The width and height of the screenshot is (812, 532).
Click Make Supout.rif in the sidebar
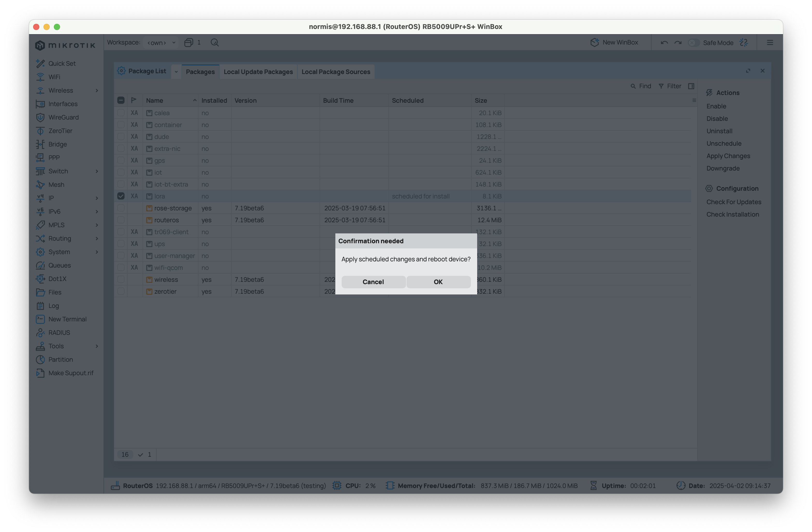coord(71,373)
